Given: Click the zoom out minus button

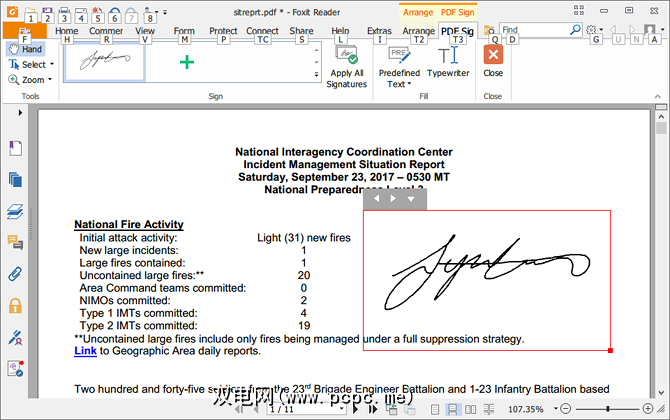Looking at the screenshot, I should pos(565,409).
